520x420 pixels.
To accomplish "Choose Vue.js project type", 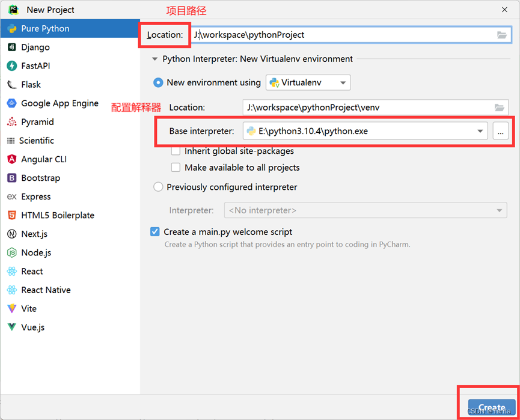I will 70,327.
